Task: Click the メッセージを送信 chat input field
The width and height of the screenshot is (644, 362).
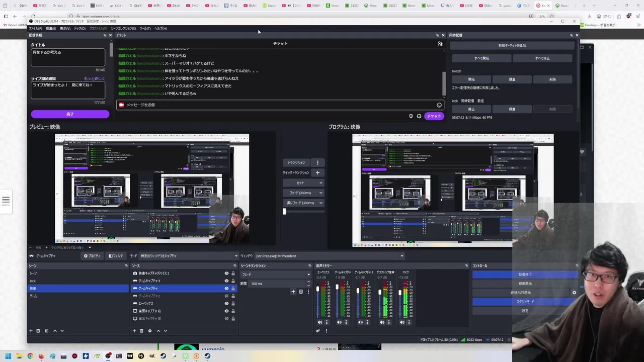Action: (279, 105)
